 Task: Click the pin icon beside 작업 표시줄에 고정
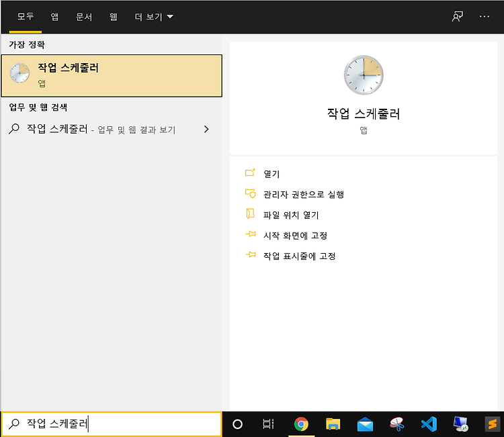pyautogui.click(x=251, y=254)
